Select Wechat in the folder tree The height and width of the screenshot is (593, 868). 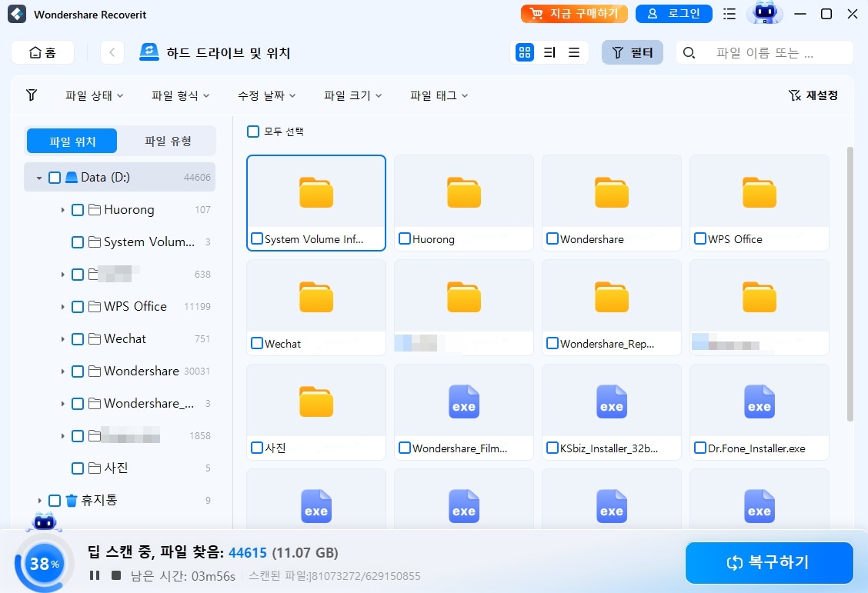[125, 338]
